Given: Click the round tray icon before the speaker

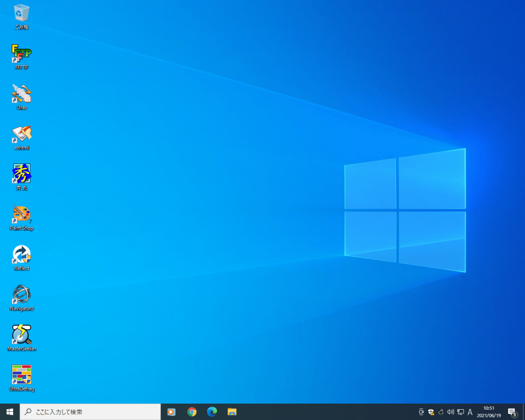Looking at the screenshot, I should point(441,412).
